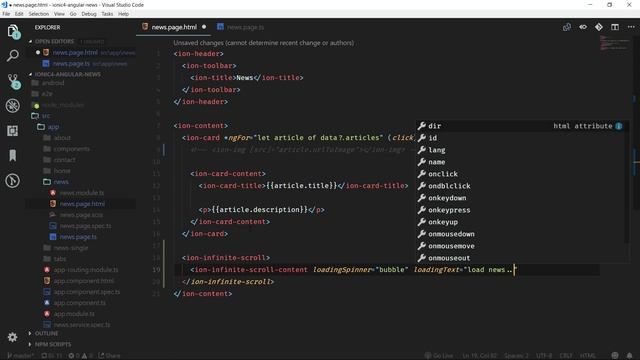The image size is (640, 360).
Task: Expand the android folder
Action: coord(53,83)
